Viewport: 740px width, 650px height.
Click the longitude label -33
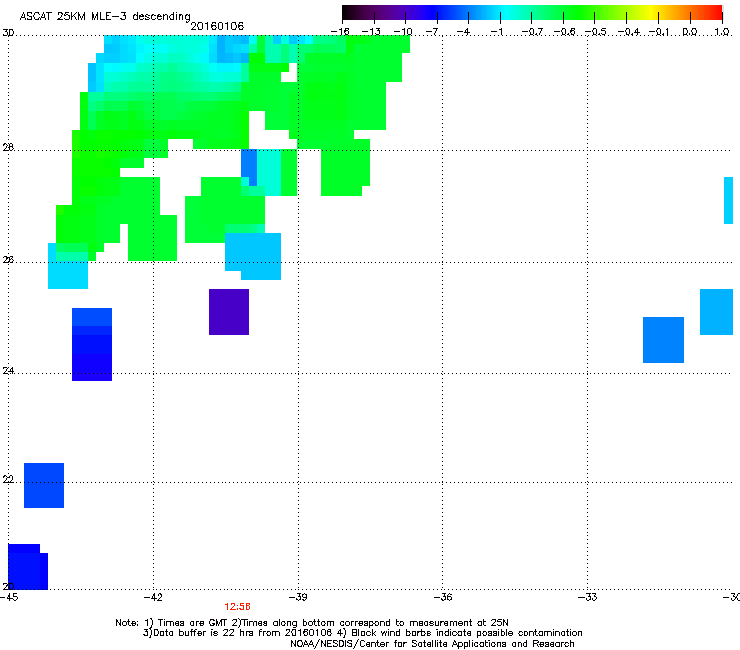pos(588,598)
